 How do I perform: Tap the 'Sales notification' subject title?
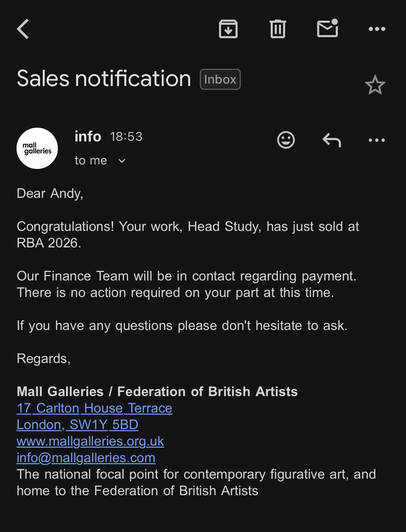[104, 78]
